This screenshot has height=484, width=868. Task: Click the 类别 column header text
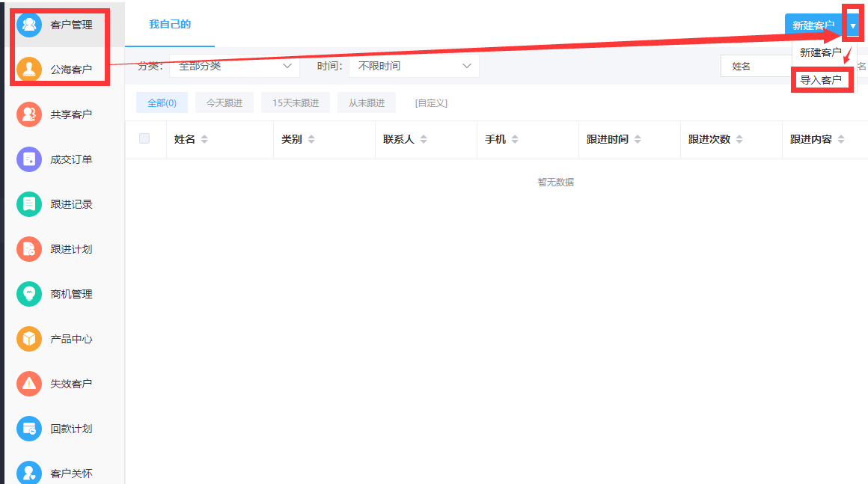pyautogui.click(x=291, y=139)
